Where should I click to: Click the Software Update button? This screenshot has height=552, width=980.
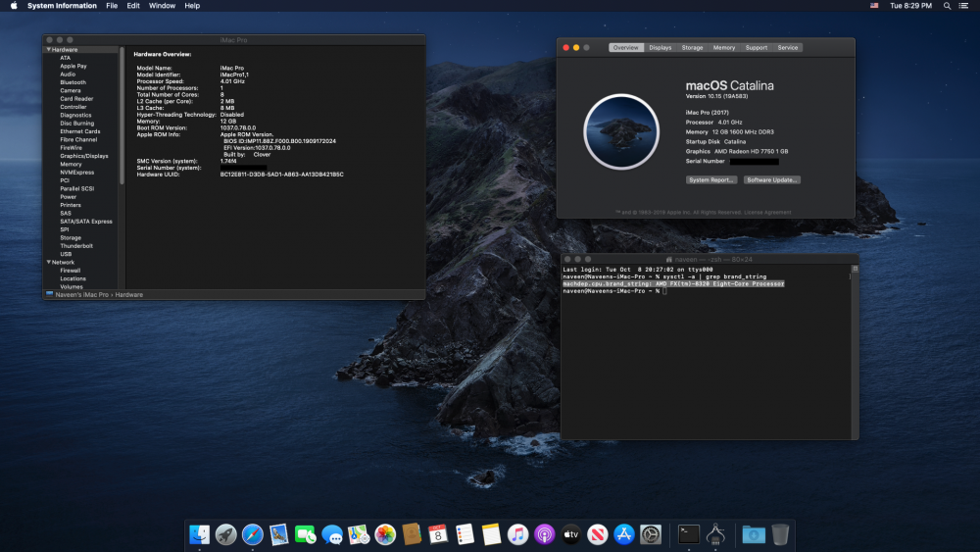(x=772, y=180)
